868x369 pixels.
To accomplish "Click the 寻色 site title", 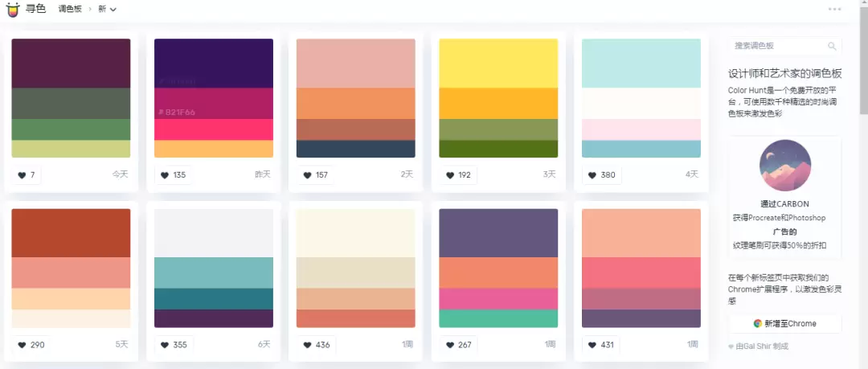I will tap(36, 9).
